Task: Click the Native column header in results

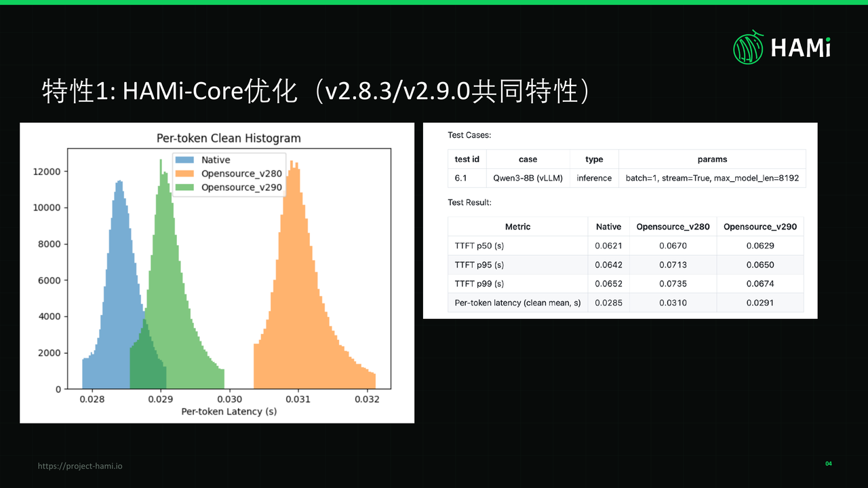Action: click(x=608, y=227)
